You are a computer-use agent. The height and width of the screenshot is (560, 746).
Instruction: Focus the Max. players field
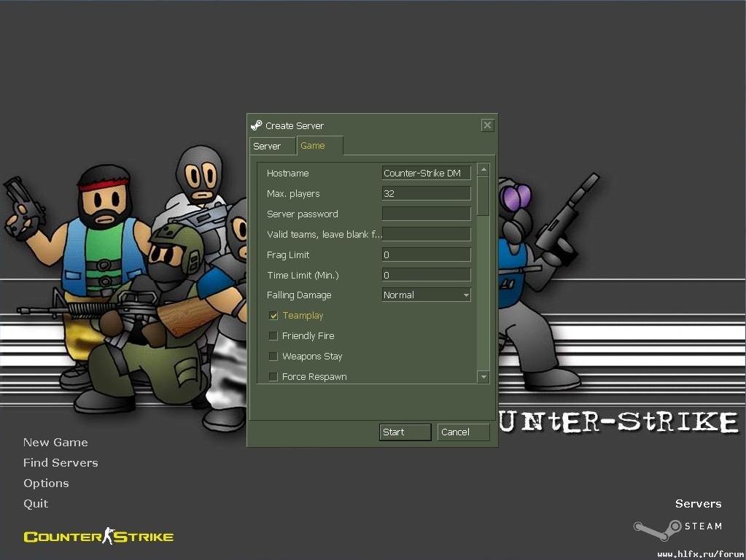[427, 194]
